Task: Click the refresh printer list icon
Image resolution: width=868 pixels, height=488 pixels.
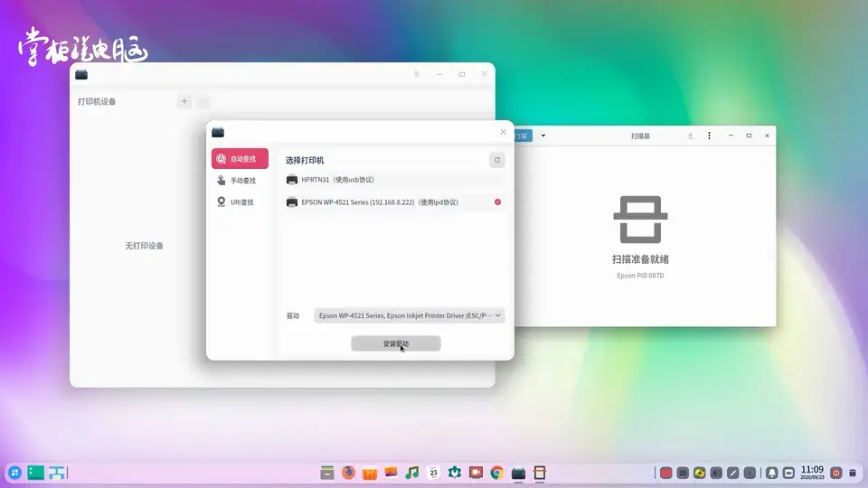Action: click(496, 160)
